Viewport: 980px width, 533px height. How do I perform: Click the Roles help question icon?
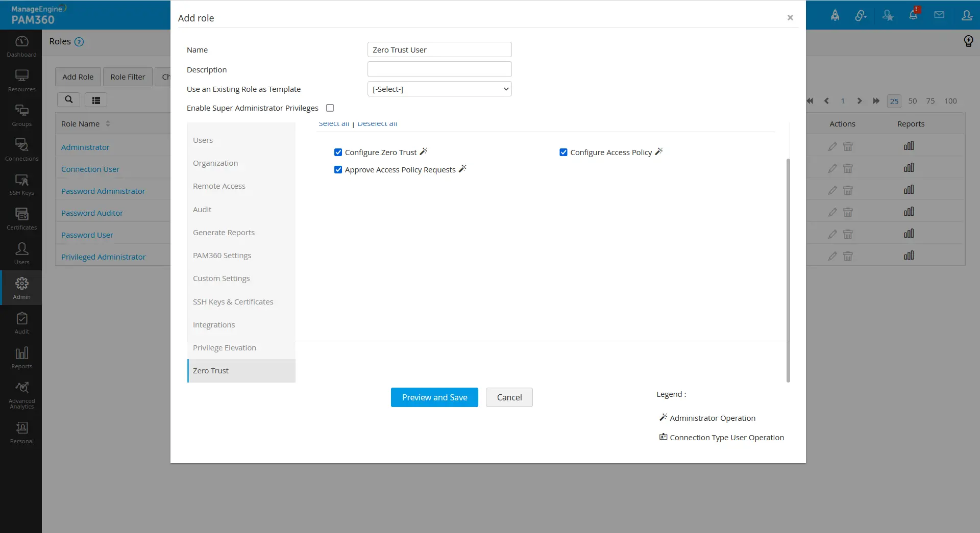point(79,42)
